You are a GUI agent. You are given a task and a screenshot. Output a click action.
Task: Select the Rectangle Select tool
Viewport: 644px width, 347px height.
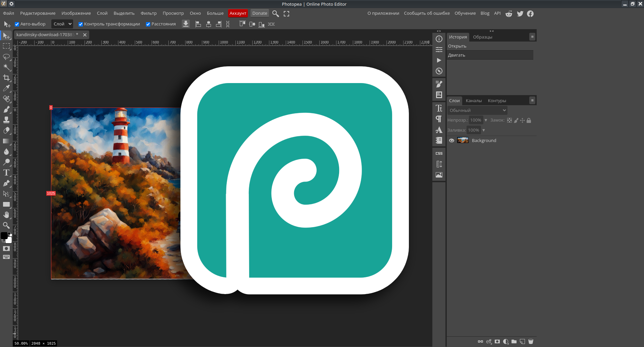(x=6, y=46)
